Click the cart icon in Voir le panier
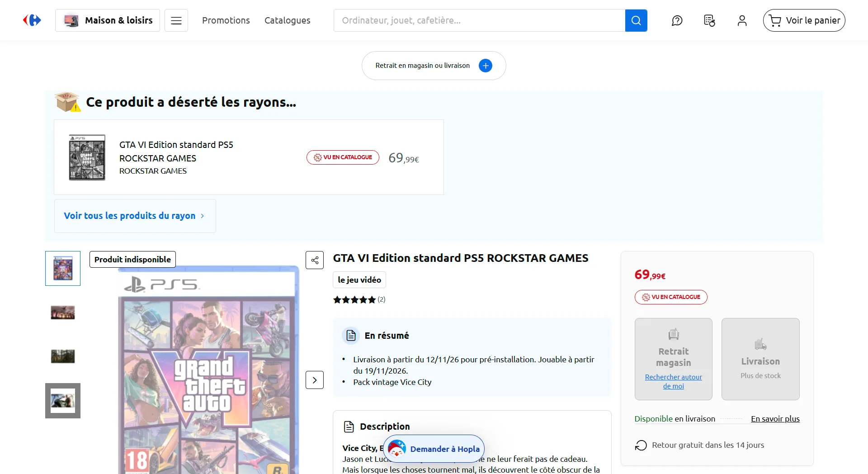This screenshot has height=474, width=868. tap(775, 21)
